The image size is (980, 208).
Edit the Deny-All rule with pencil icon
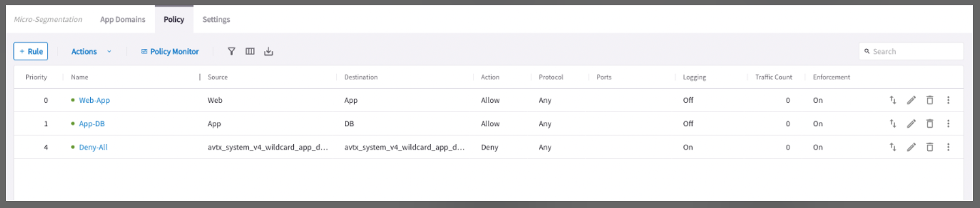pyautogui.click(x=911, y=147)
